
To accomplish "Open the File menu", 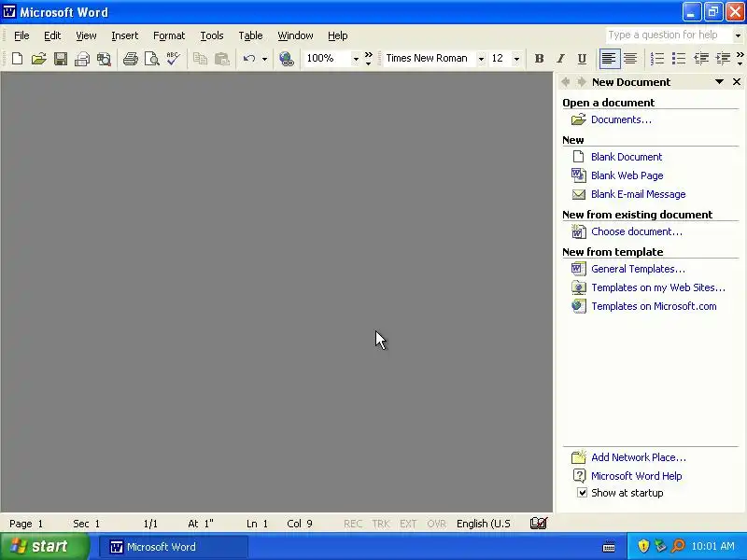I will 21,35.
